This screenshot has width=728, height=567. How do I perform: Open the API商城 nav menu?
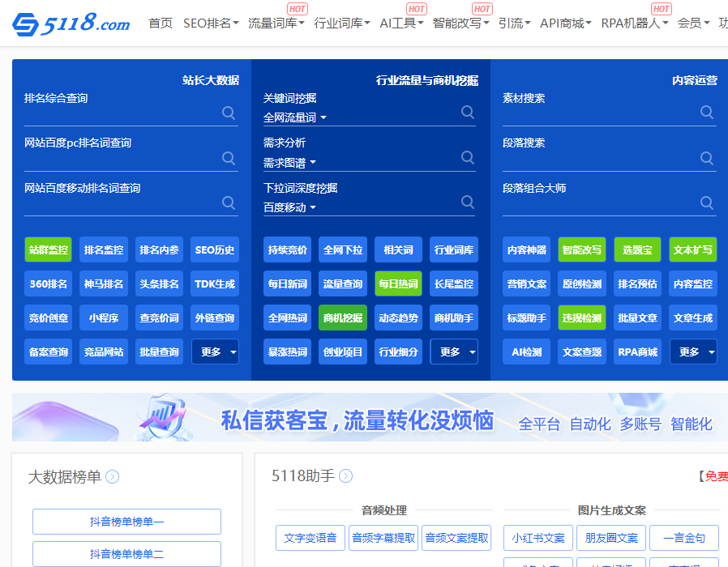click(566, 23)
